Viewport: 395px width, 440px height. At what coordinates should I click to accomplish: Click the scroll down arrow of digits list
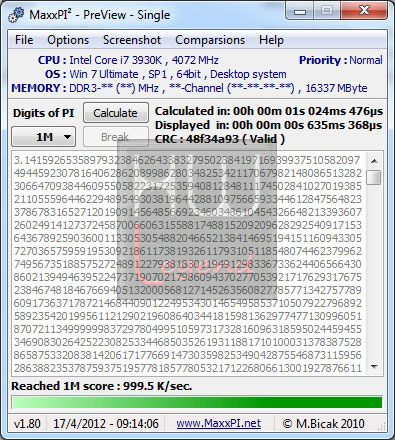coord(374,367)
